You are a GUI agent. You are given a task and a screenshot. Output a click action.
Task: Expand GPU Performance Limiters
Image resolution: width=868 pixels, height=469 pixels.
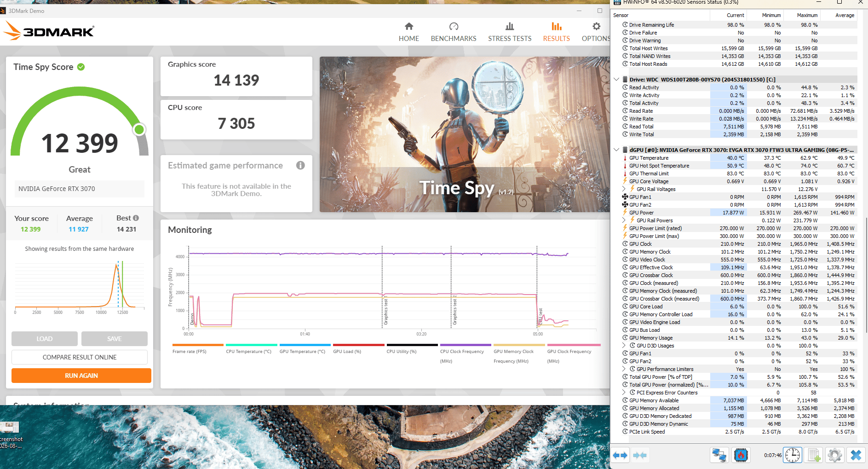coord(624,369)
